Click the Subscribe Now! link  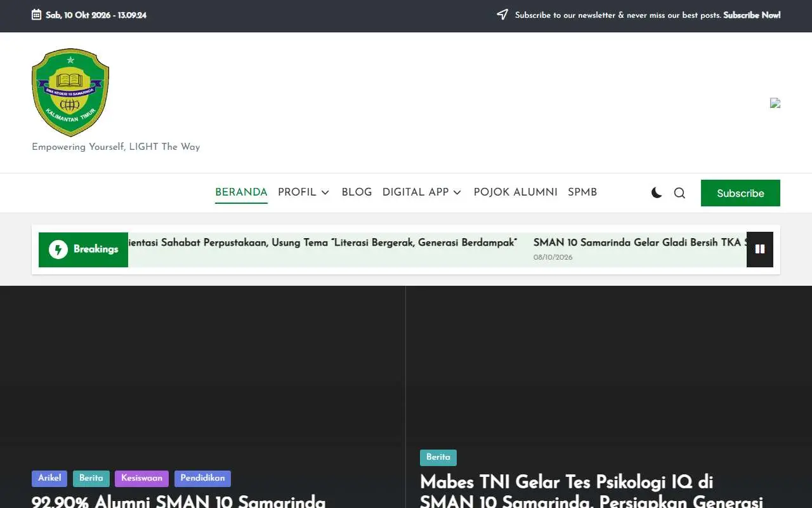pyautogui.click(x=752, y=15)
